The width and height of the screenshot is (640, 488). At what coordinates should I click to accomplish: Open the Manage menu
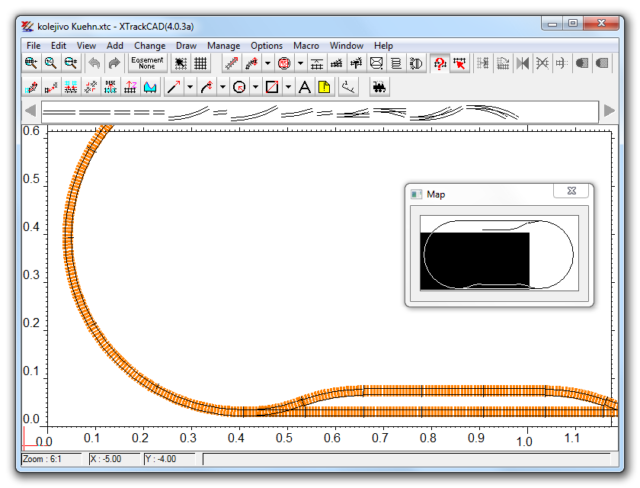point(223,45)
